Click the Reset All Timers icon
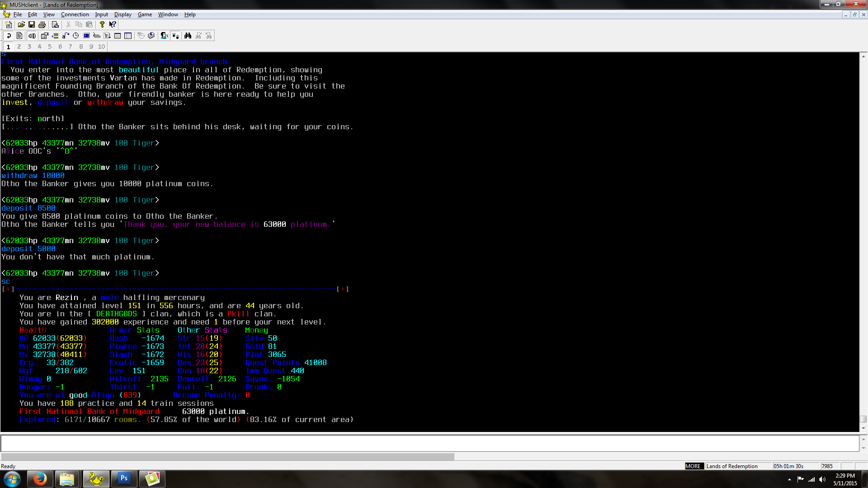 point(141,36)
